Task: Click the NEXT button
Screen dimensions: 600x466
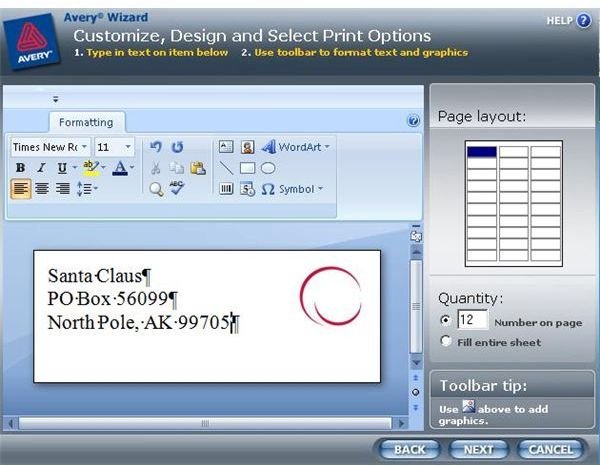Action: coord(478,449)
